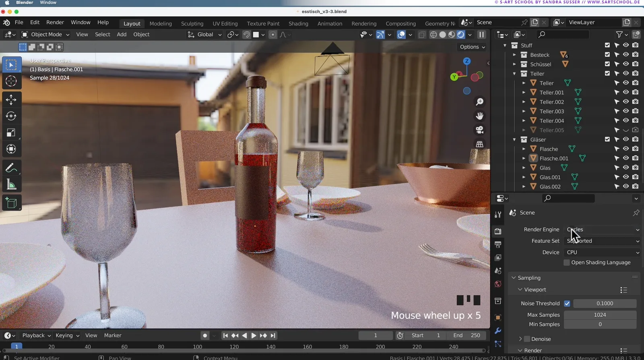Click the outliner search field
The width and height of the screenshot is (644, 360).
(563, 35)
